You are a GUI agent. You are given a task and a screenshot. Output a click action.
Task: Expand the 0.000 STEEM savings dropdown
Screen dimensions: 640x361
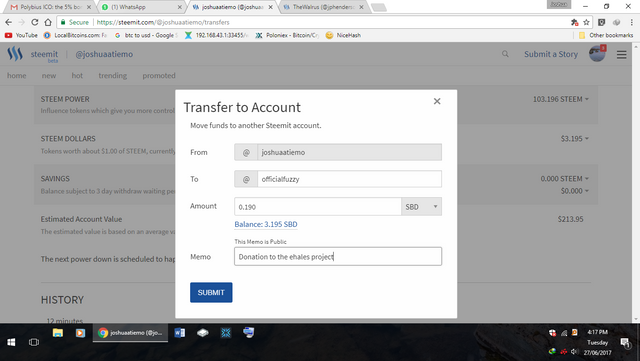(564, 179)
